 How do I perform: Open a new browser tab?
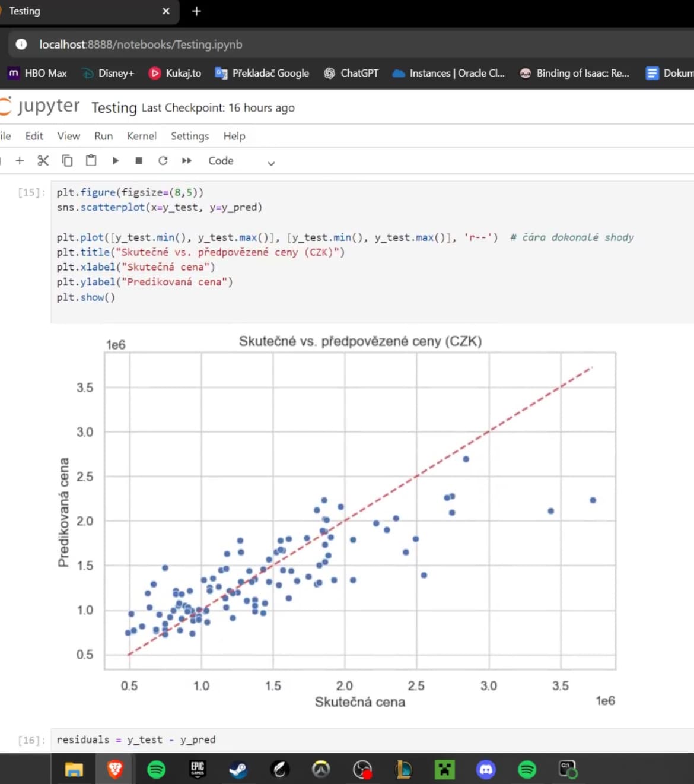(x=196, y=11)
